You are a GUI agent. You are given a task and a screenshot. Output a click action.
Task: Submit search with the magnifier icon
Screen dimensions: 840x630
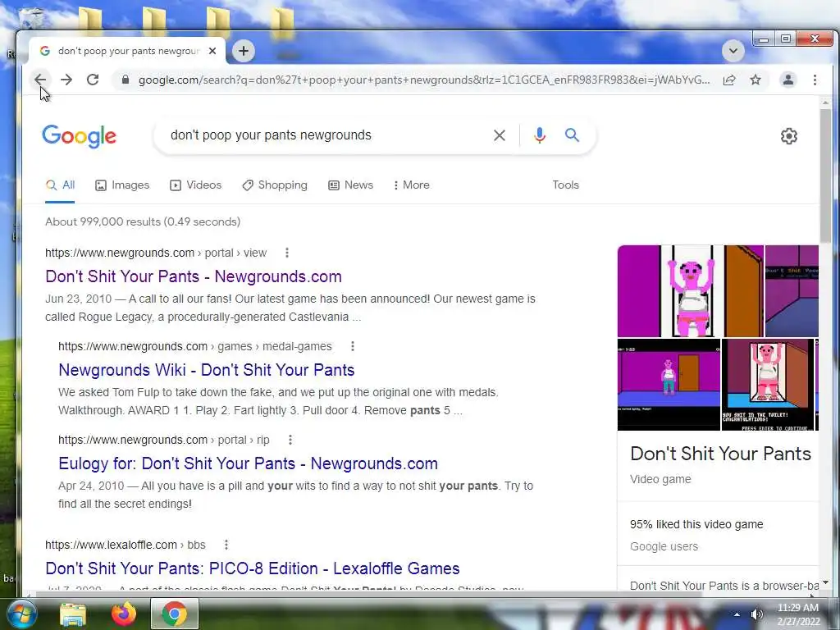[x=572, y=135]
